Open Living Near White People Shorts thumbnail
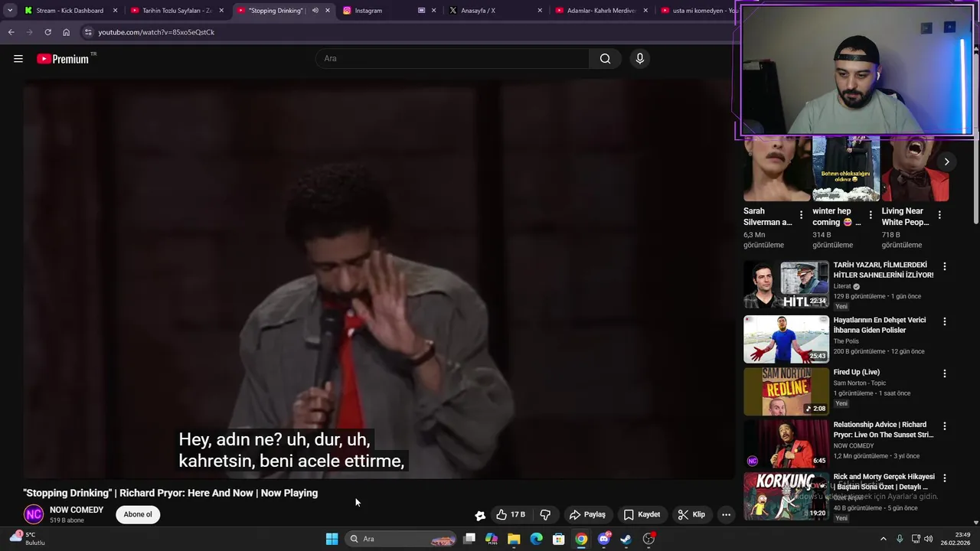 [915, 168]
